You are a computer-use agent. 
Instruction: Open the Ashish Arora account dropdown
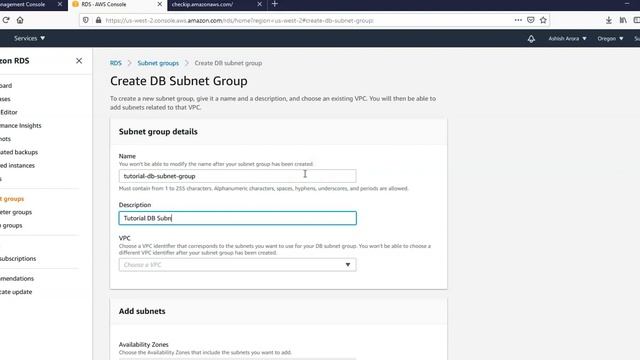[567, 38]
